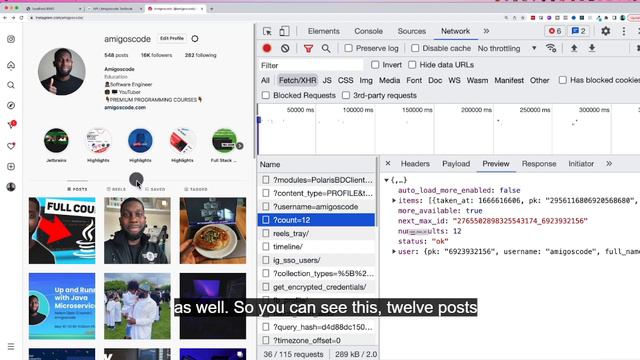
Task: Check the Invert filter checkbox
Action: tap(375, 65)
